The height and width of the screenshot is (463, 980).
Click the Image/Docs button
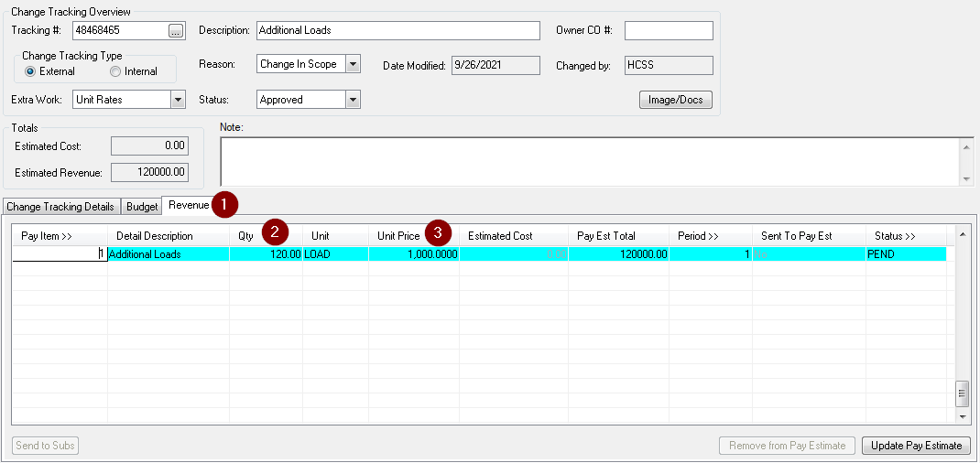click(x=676, y=100)
